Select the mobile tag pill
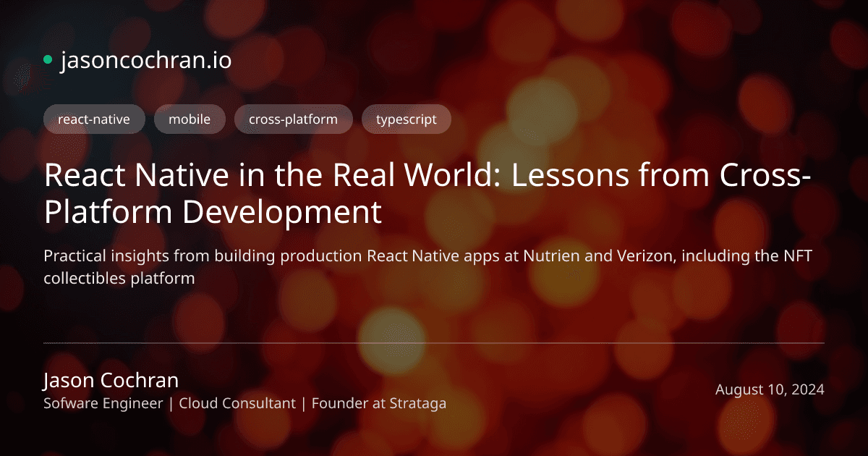Viewport: 868px width, 456px height. pos(190,119)
